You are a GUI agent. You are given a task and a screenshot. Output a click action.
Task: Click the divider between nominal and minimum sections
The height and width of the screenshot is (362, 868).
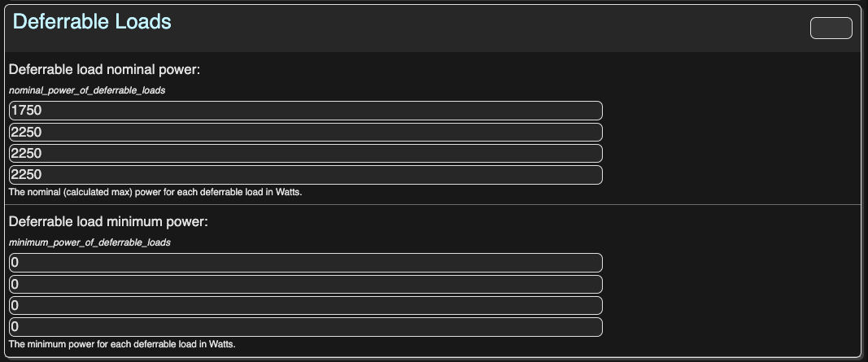click(x=434, y=205)
